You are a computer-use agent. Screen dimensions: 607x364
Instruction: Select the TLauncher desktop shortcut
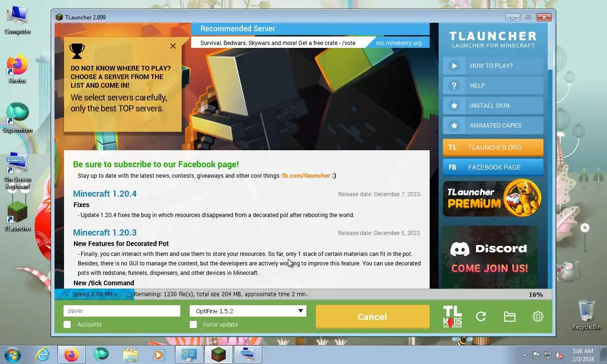point(18,217)
